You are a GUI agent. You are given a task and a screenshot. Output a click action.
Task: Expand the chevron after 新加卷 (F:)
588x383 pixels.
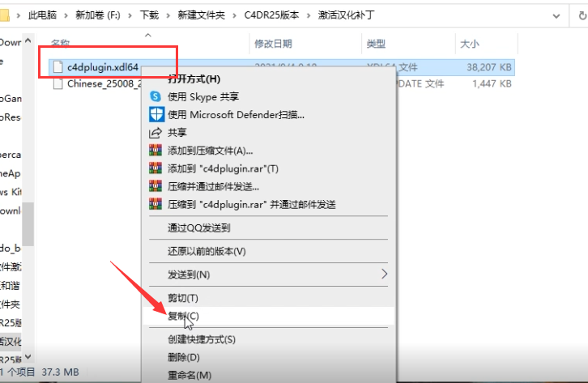130,15
